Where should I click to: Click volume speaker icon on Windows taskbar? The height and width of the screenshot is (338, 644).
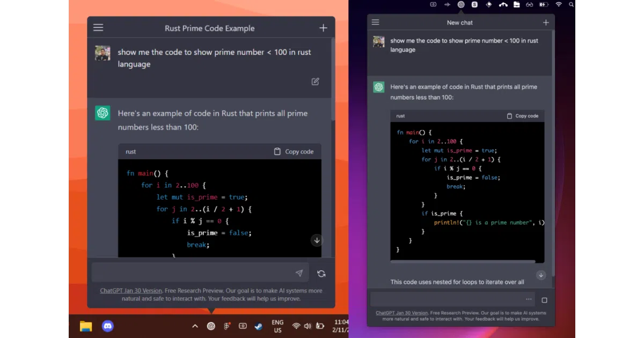(308, 326)
